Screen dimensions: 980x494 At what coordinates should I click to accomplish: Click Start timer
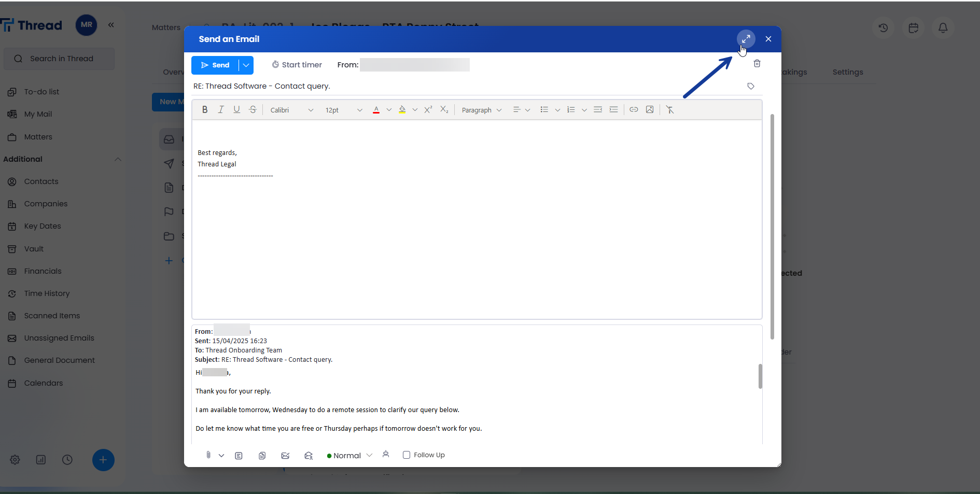(297, 65)
